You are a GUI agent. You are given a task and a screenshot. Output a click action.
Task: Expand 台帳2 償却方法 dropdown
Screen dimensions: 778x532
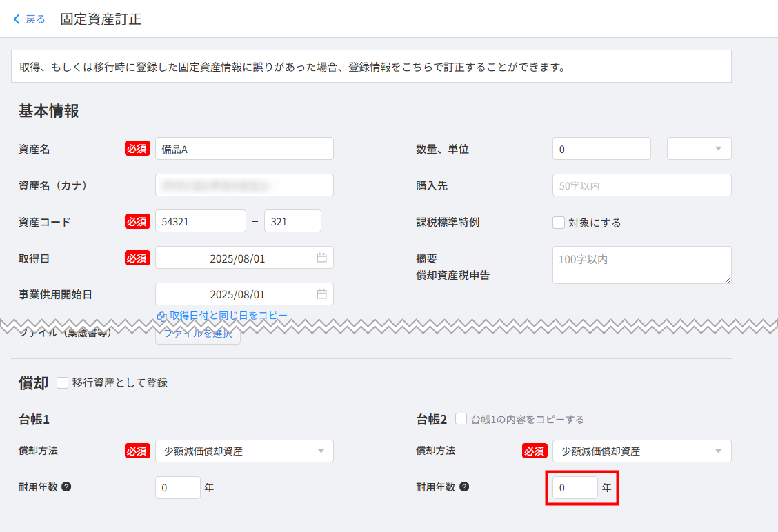tap(641, 451)
